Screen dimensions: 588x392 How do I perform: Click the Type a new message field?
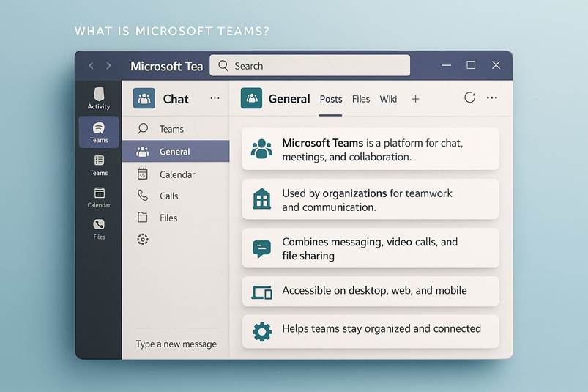[x=176, y=344]
